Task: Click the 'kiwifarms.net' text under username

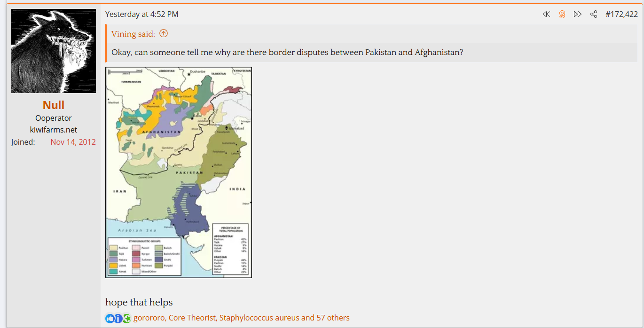Action: coord(54,130)
